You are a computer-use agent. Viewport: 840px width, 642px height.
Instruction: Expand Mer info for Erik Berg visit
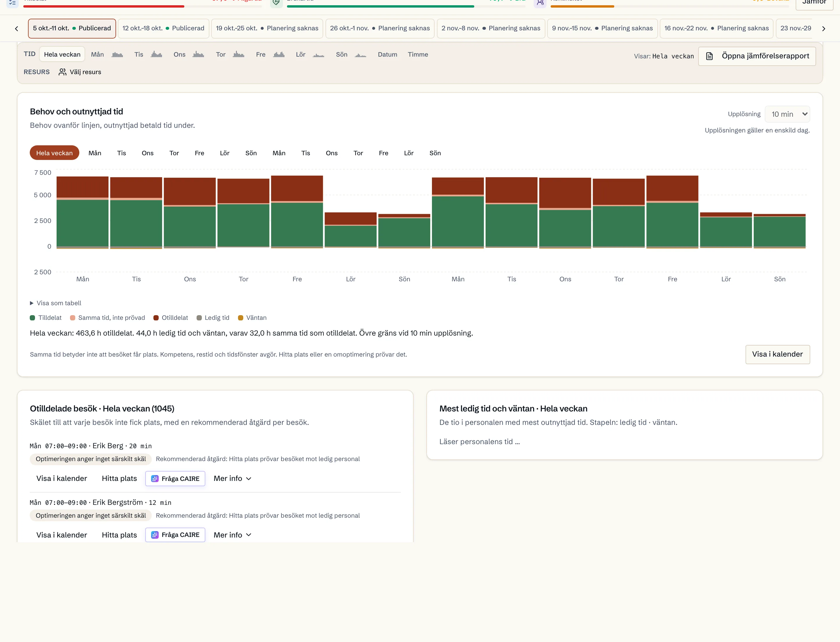(232, 479)
